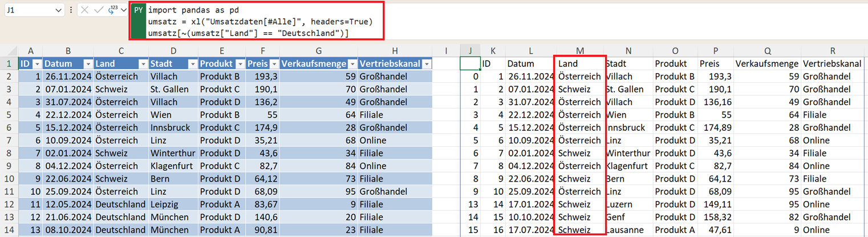Open the Preis column filter dropdown
Screen dimensions: 868x237
point(274,64)
